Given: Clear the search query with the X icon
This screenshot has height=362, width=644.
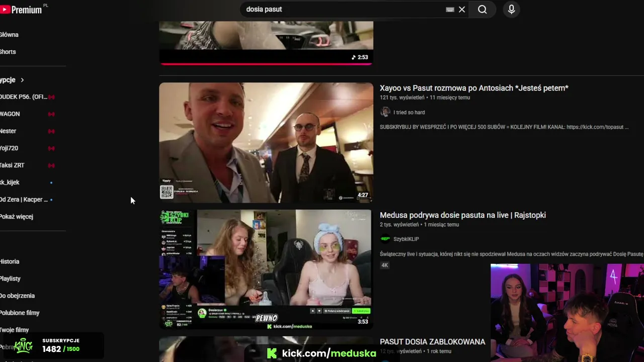Looking at the screenshot, I should point(462,10).
